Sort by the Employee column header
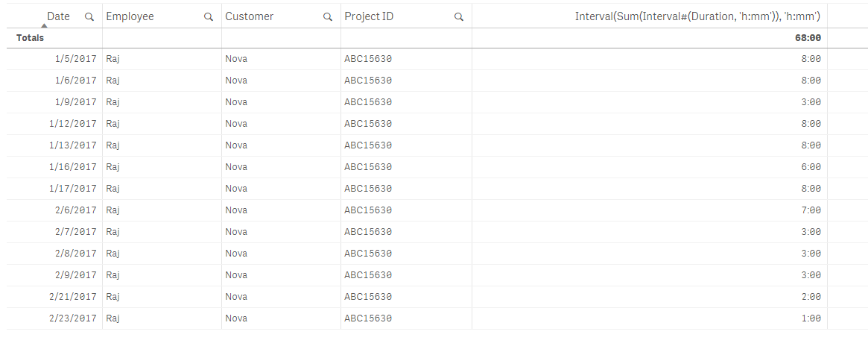The height and width of the screenshot is (355, 868). pos(130,16)
